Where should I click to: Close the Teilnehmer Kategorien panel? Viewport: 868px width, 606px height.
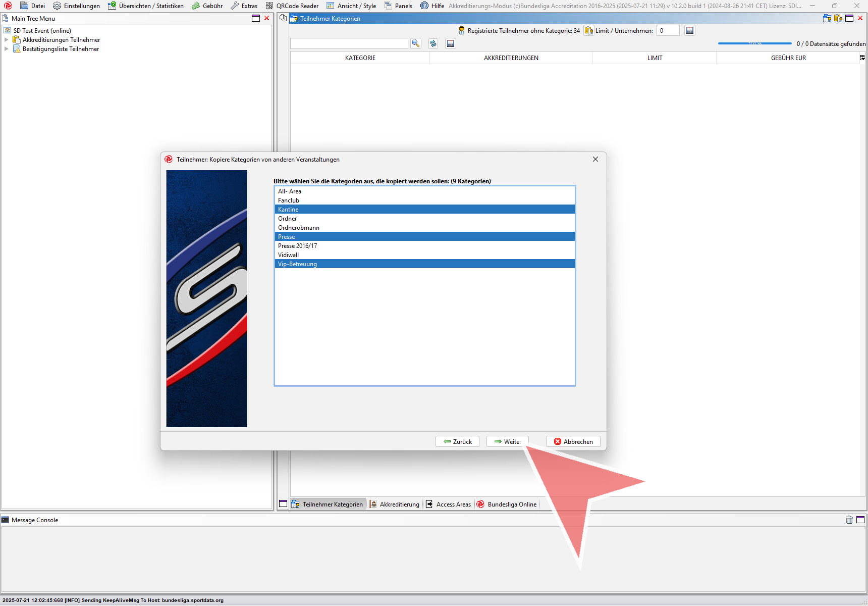[860, 18]
